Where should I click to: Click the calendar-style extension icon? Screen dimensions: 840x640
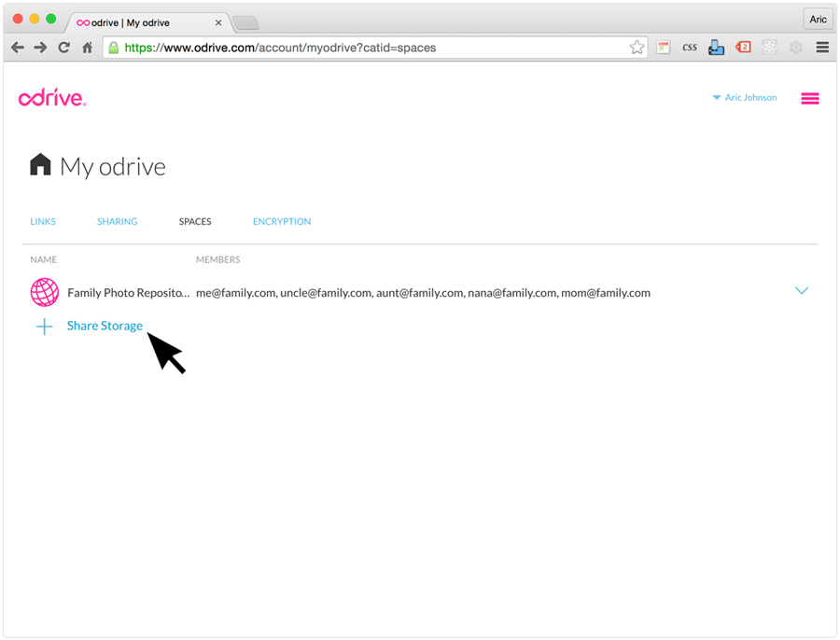click(664, 48)
